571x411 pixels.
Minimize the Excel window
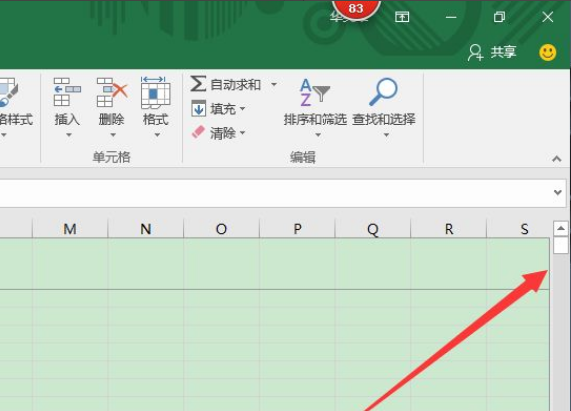coord(451,17)
